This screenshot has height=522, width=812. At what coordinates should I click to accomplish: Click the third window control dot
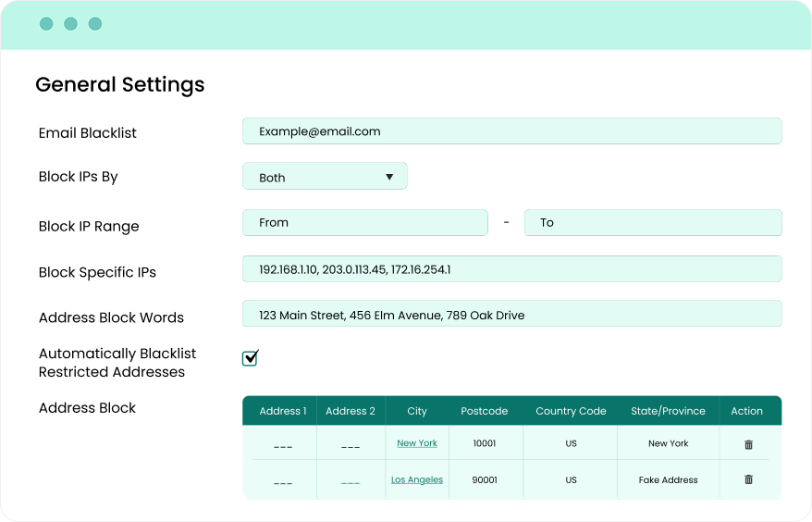(x=94, y=24)
